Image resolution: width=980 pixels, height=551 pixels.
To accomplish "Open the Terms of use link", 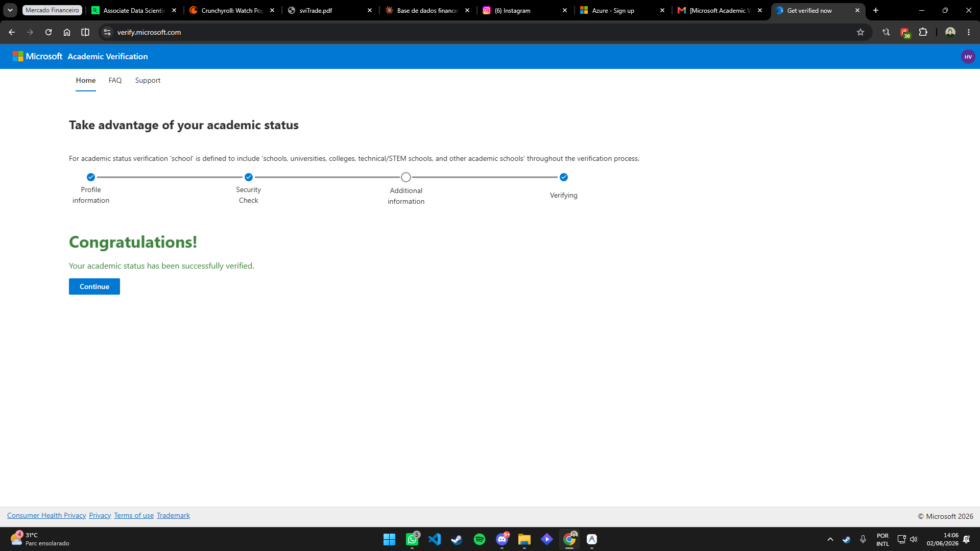I will coord(134,515).
